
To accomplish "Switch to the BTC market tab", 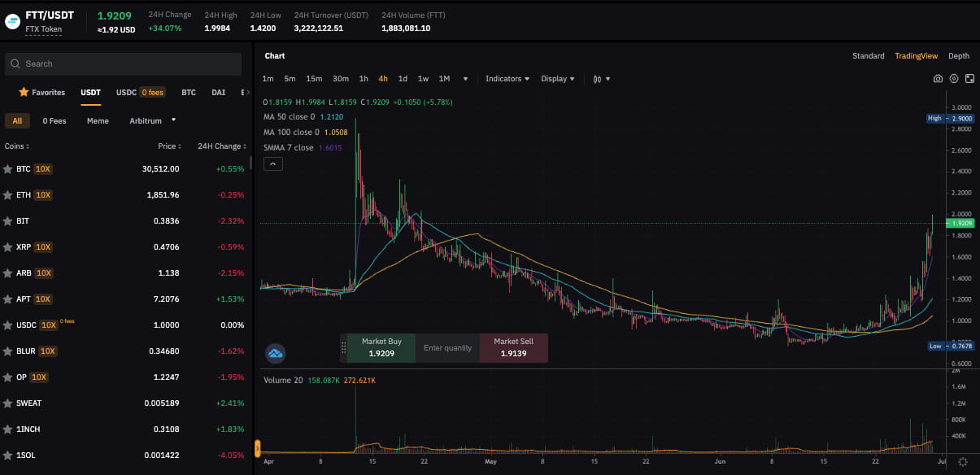I will click(x=189, y=93).
